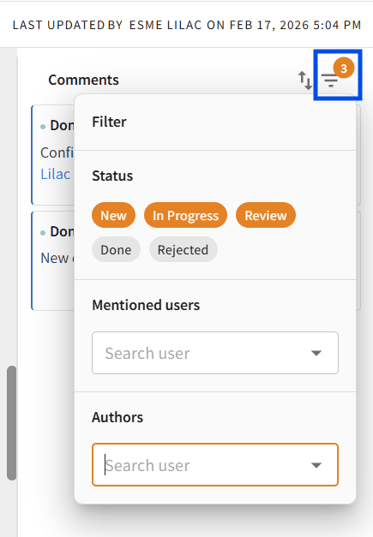Click the Filter panel title
This screenshot has width=373, height=537.
[x=109, y=122]
